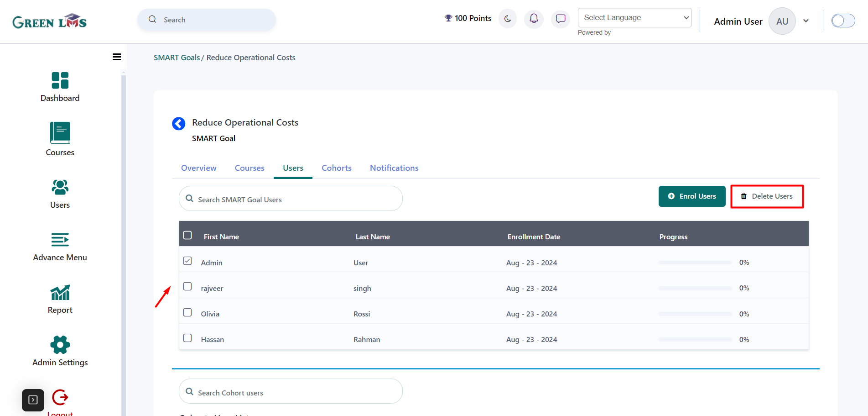Switch to the Notifications tab
868x416 pixels.
pos(394,168)
